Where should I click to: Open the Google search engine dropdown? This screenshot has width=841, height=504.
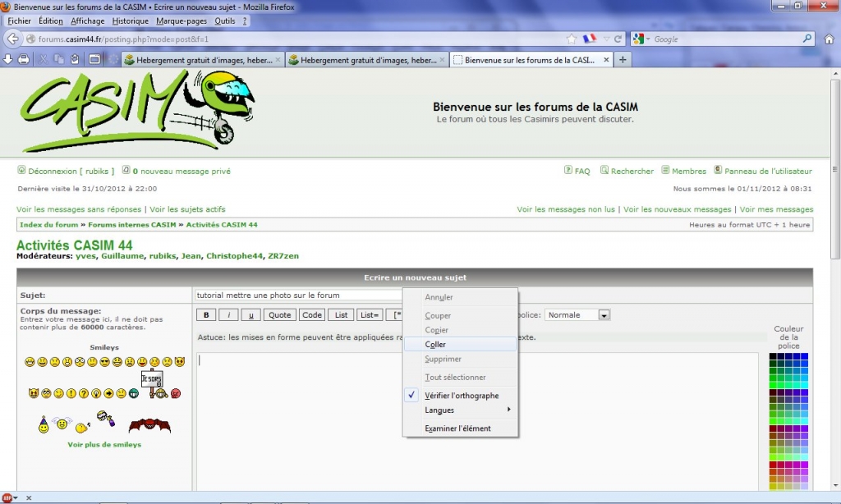(642, 39)
